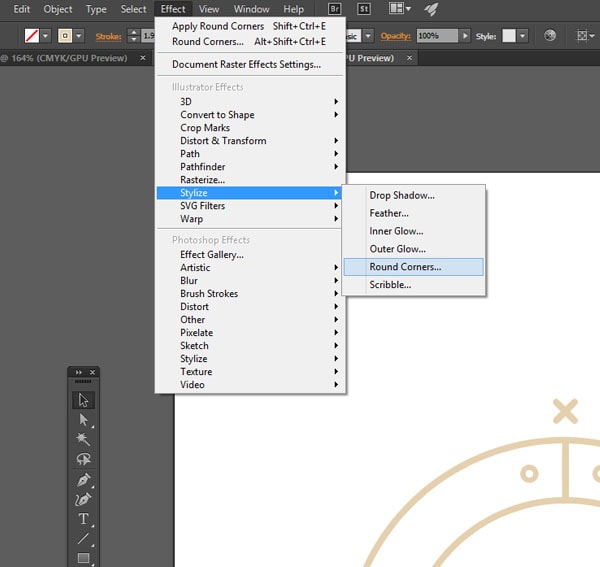Select the Pen tool

[83, 480]
